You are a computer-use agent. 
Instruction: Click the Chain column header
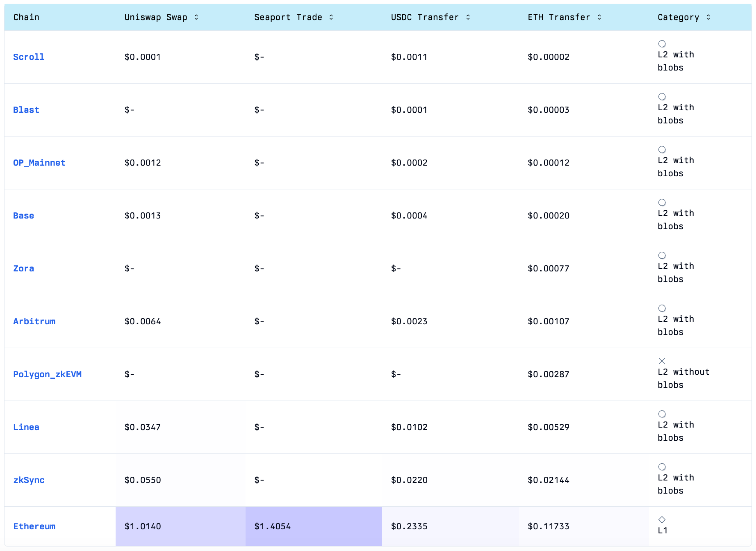coord(26,17)
